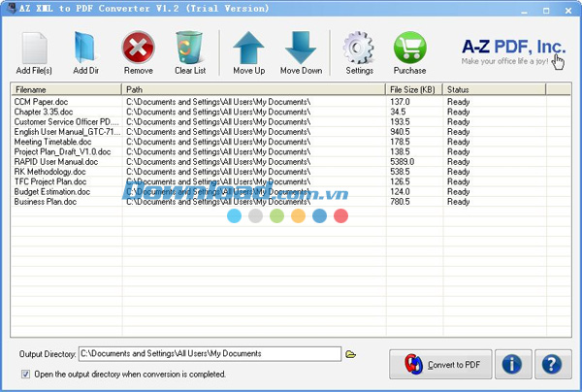582x392 pixels.
Task: Sort by File Size (KB) column header
Action: [x=414, y=89]
